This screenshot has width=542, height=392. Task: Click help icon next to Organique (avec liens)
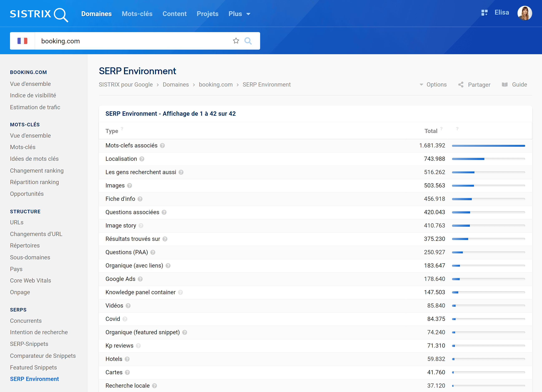pyautogui.click(x=168, y=266)
